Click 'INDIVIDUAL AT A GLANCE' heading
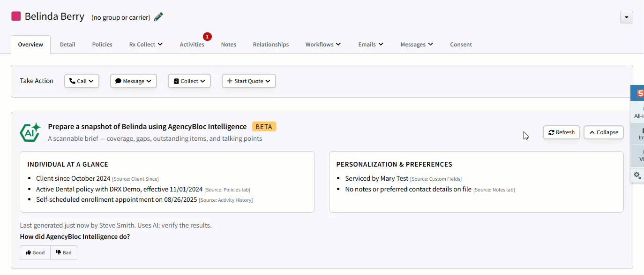Screen dimensions: 644x275 tap(68, 164)
